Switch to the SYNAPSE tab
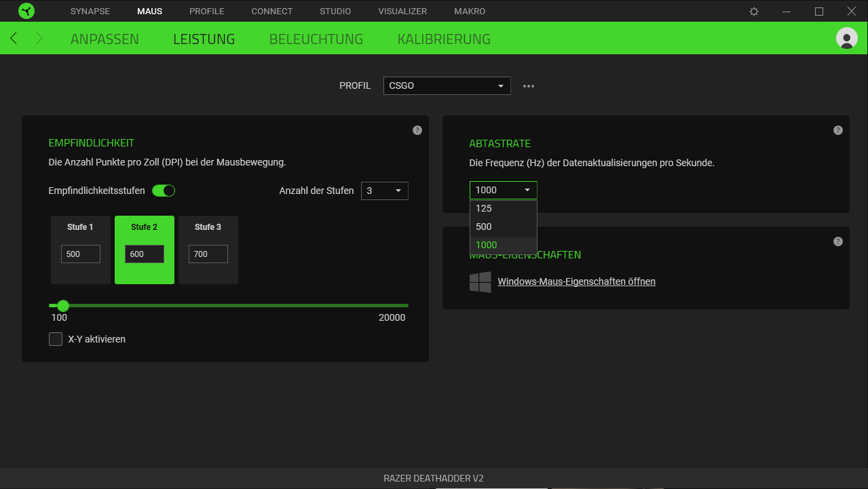Image resolution: width=868 pixels, height=489 pixels. pos(90,12)
